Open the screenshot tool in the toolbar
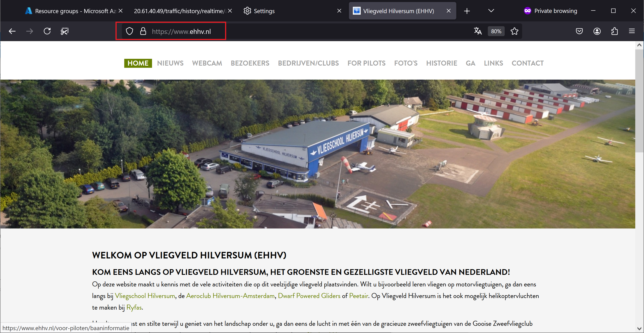This screenshot has width=644, height=333. (x=65, y=31)
